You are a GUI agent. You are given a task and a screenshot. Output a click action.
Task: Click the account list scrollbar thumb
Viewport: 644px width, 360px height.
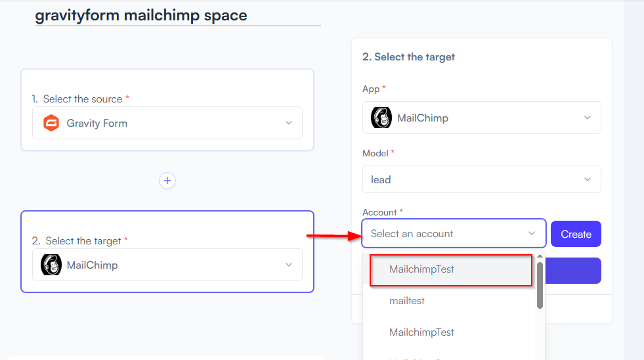540,285
